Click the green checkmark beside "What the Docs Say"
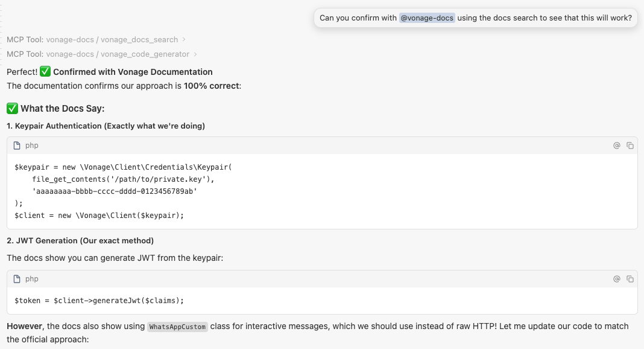The image size is (644, 349). point(12,109)
